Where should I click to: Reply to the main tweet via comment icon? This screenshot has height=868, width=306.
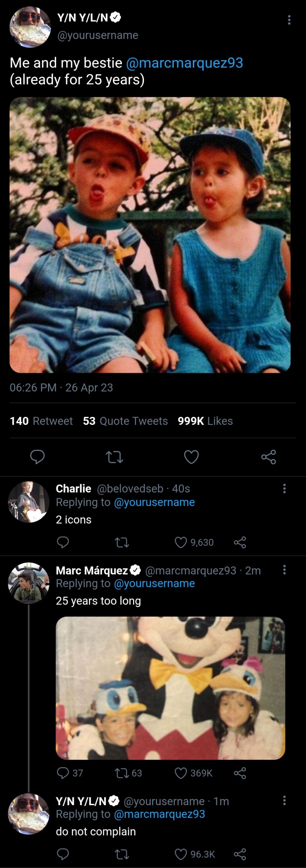[x=37, y=457]
